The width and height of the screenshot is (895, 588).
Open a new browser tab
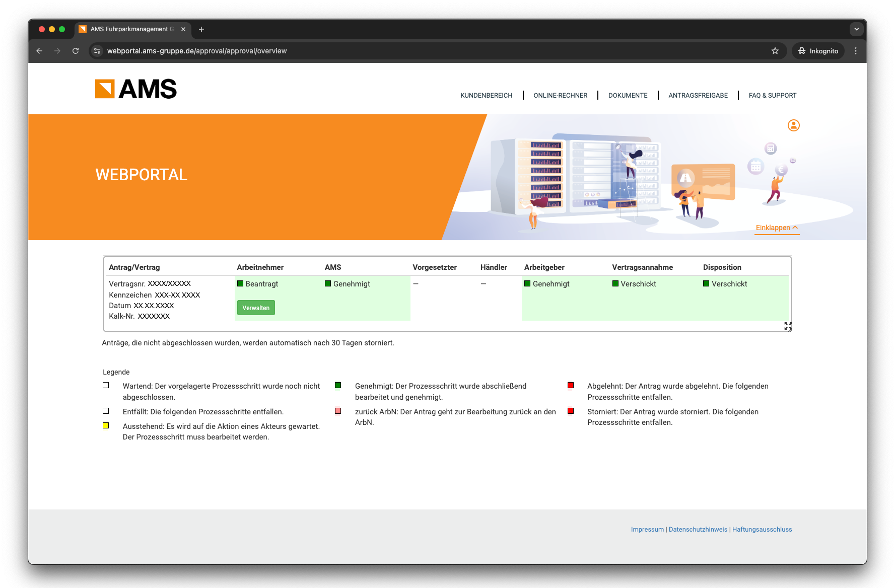201,29
